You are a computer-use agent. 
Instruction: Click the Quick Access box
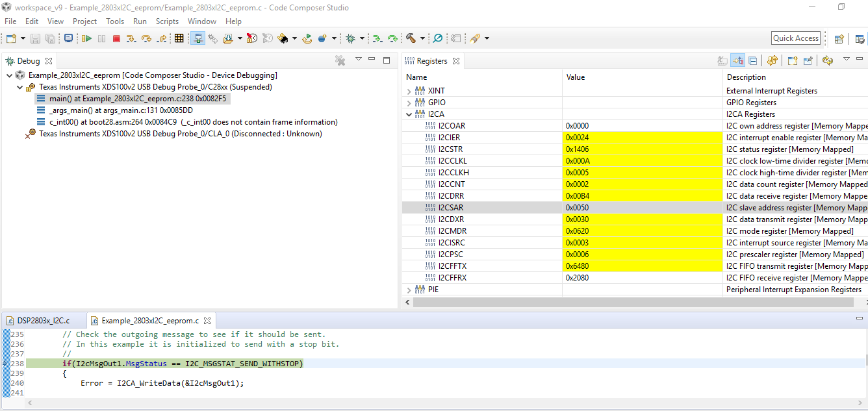pyautogui.click(x=795, y=38)
